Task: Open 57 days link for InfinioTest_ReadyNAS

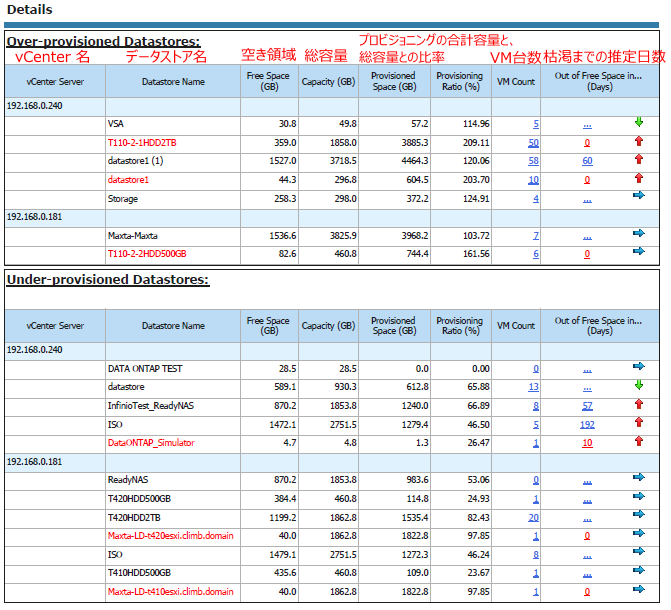Action: 587,406
